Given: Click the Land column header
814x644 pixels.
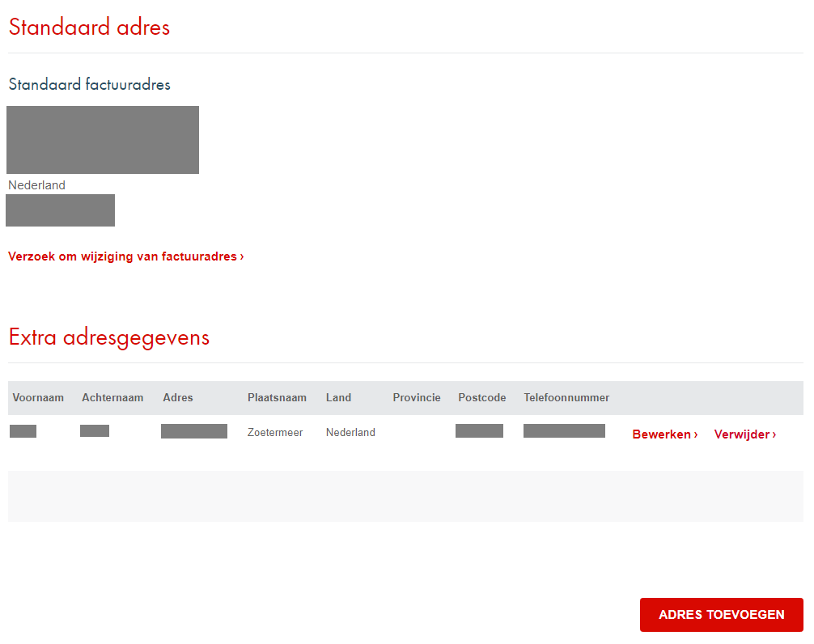Looking at the screenshot, I should point(338,397).
